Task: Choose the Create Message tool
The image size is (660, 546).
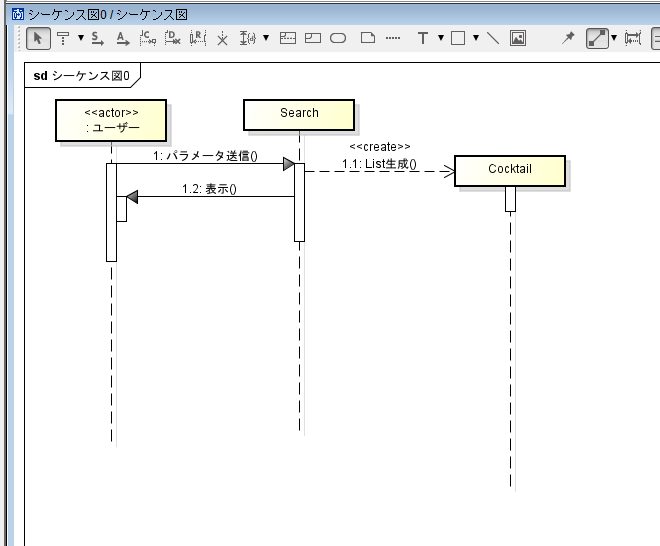Action: tap(148, 38)
